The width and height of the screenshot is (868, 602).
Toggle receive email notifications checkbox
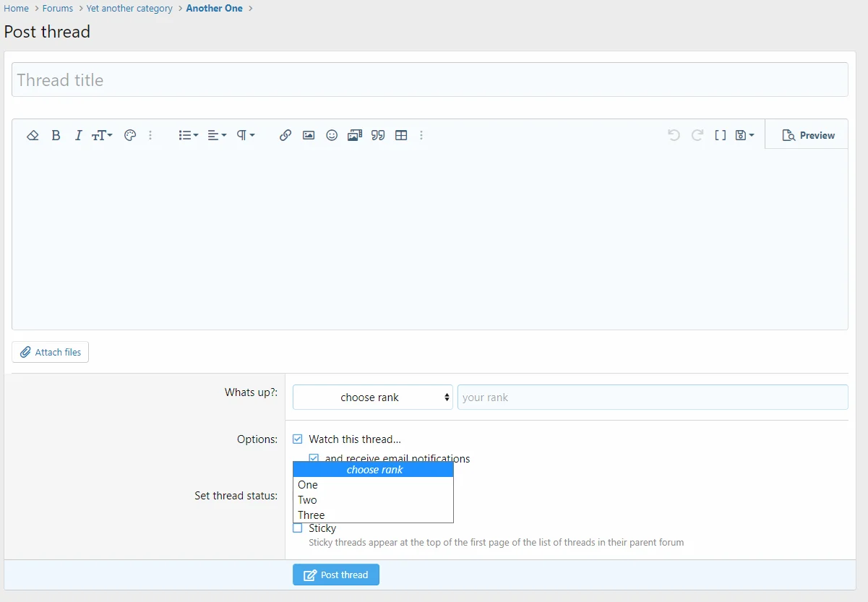(x=314, y=458)
